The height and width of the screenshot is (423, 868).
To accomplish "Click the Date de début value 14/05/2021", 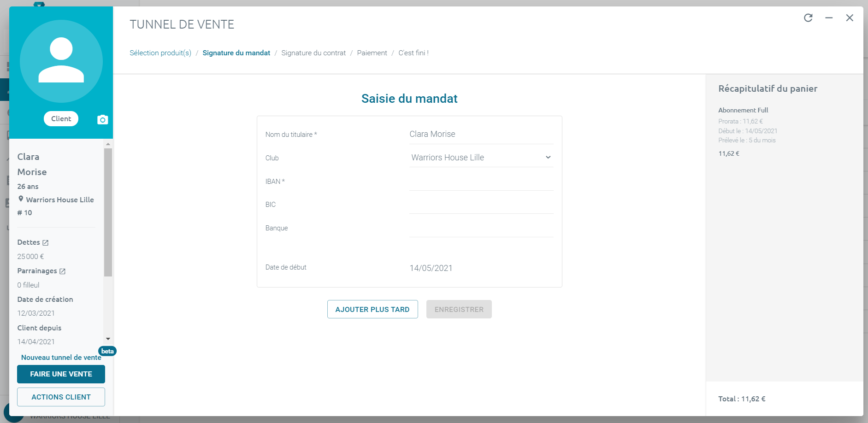I will pos(431,268).
